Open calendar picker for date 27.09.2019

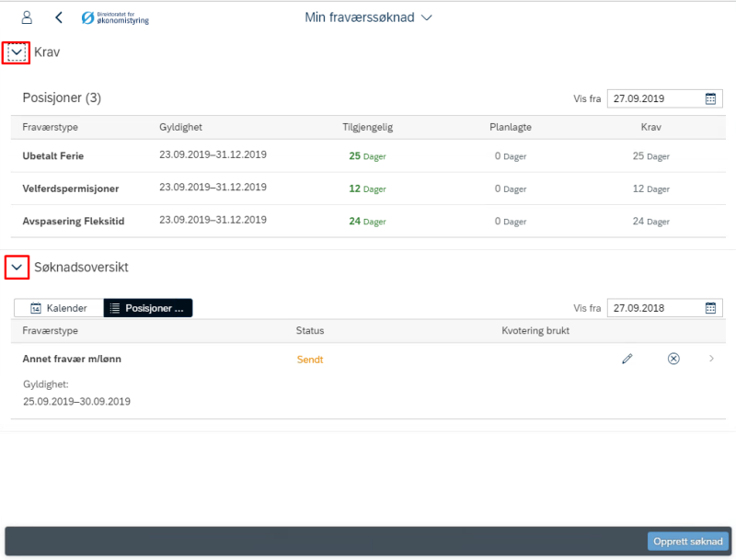pos(710,98)
